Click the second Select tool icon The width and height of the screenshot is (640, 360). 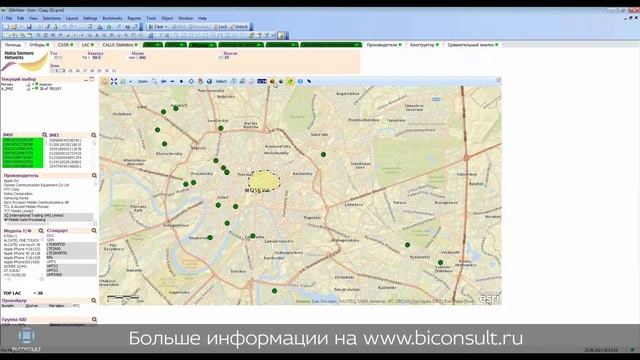242,81
